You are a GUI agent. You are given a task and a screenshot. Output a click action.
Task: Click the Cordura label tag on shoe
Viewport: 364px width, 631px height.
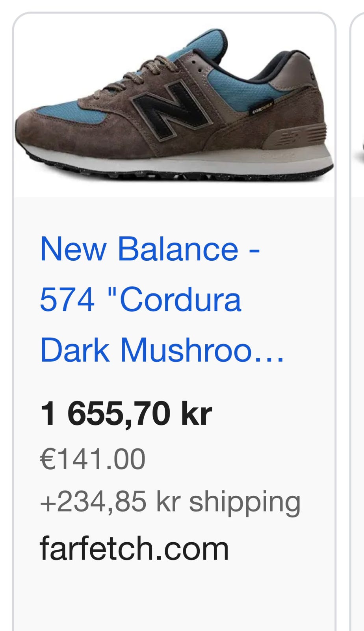(x=262, y=108)
